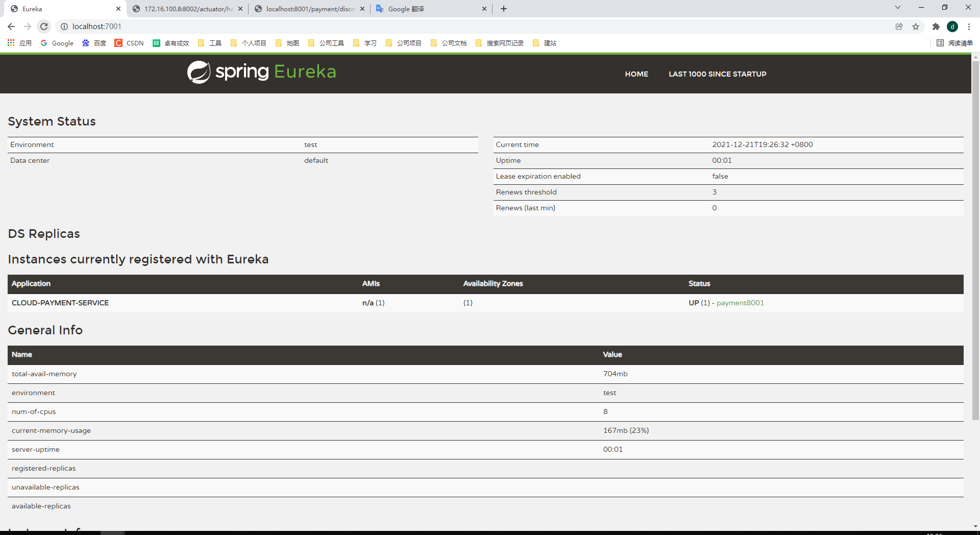Open the 公司文档 bookmark folder
The height and width of the screenshot is (535, 980).
(x=449, y=43)
